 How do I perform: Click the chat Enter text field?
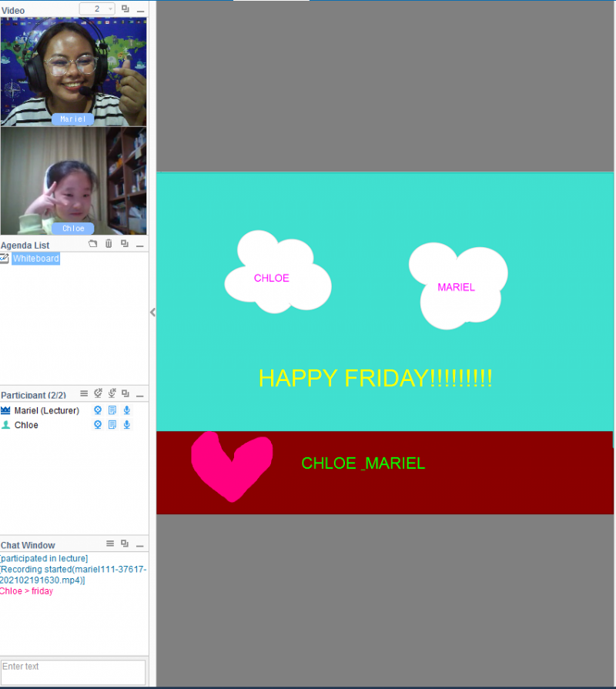click(x=73, y=671)
